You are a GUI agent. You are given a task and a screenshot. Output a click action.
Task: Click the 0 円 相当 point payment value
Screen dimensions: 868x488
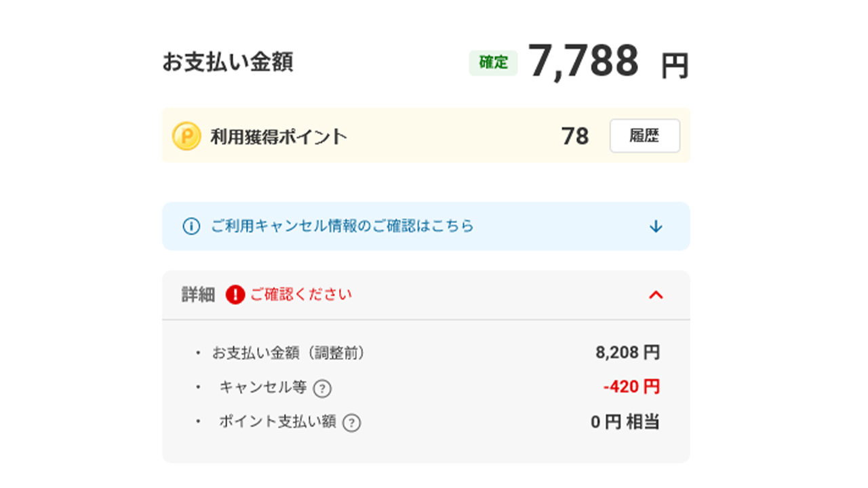tap(625, 422)
